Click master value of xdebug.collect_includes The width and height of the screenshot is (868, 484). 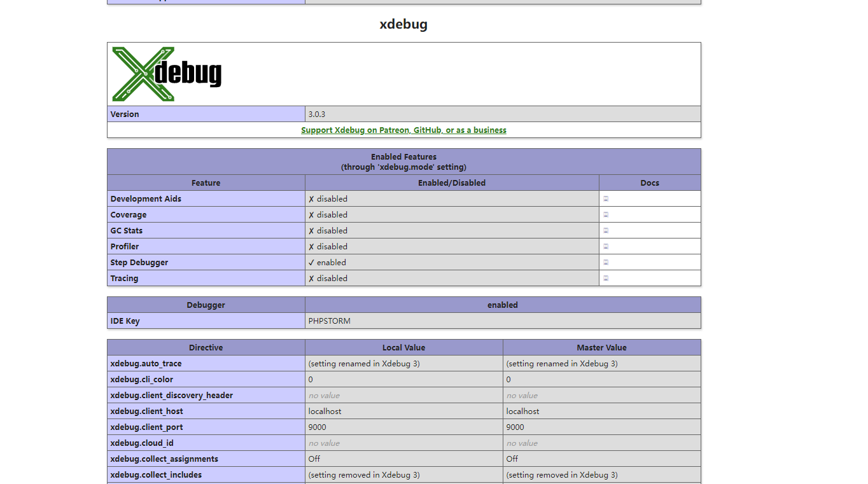pyautogui.click(x=562, y=475)
